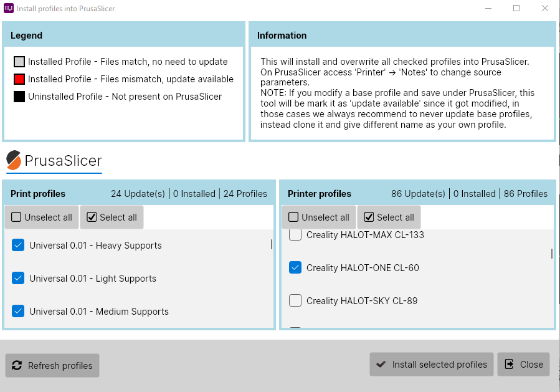
Task: Click the Information panel heading
Action: coord(282,36)
